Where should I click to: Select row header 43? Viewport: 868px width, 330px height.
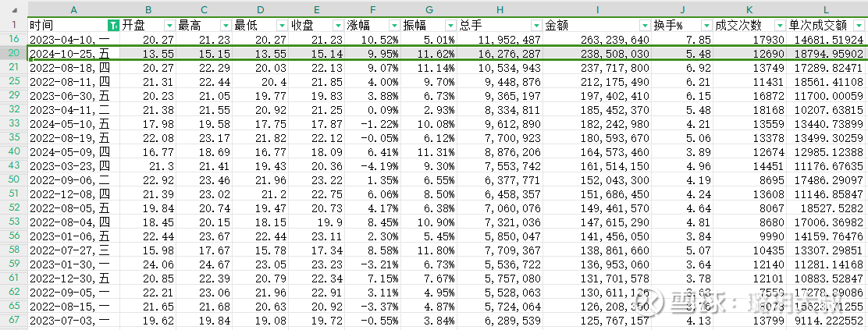[14, 165]
